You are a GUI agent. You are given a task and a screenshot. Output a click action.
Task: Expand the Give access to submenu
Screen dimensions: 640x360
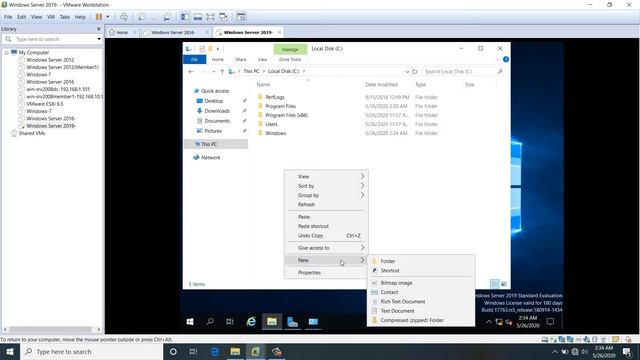tap(326, 248)
